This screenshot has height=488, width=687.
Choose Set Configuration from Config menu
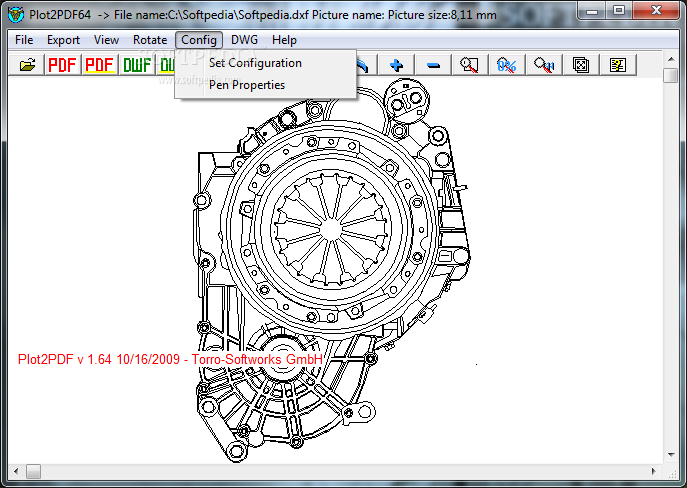point(266,63)
